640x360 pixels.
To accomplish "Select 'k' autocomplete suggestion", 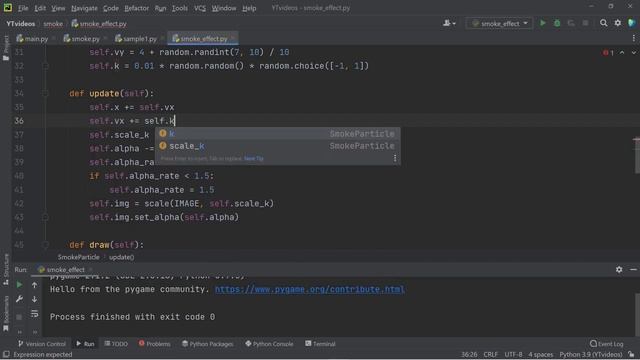I will point(278,133).
